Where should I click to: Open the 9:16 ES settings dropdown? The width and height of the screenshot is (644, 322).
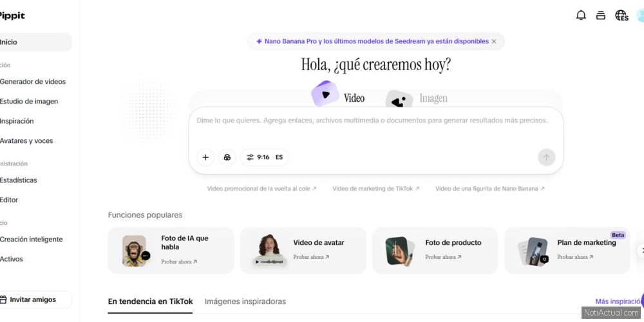265,157
